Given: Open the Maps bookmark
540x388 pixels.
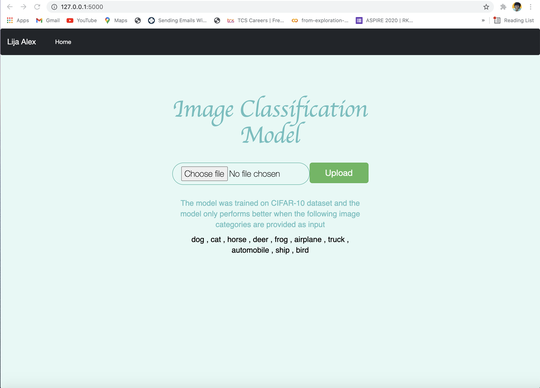Looking at the screenshot, I should click(x=116, y=20).
